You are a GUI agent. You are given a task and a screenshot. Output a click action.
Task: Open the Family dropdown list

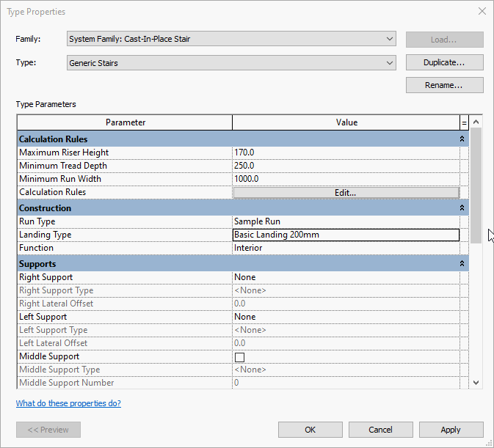(x=231, y=39)
